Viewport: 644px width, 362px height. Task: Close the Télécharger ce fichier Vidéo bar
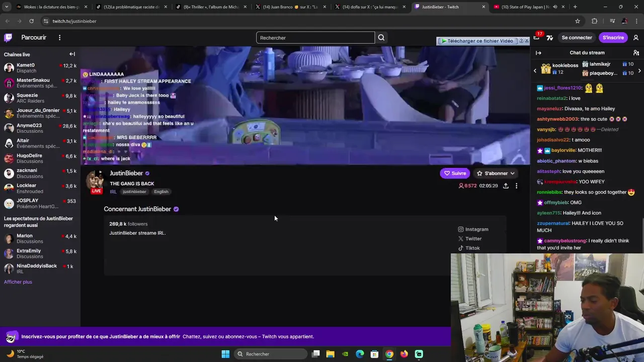click(527, 41)
